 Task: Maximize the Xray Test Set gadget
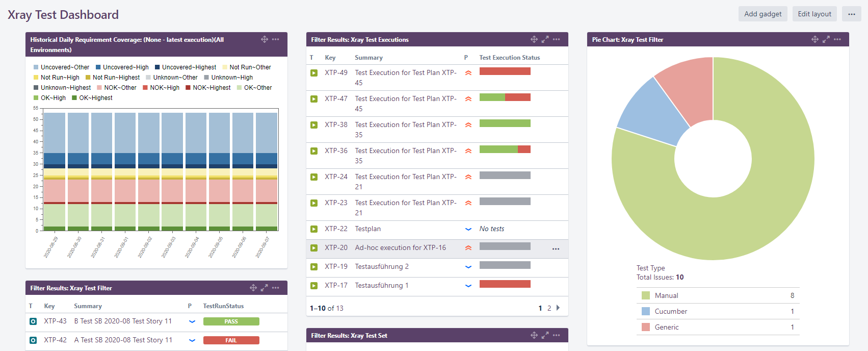pyautogui.click(x=545, y=335)
